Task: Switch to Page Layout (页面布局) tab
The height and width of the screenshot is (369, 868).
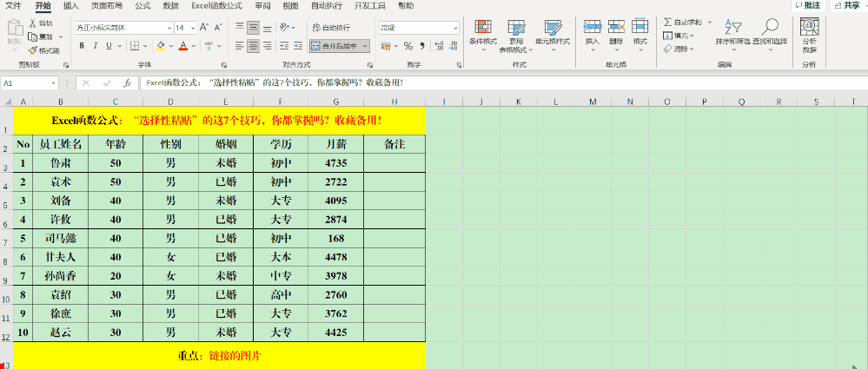Action: click(x=107, y=6)
